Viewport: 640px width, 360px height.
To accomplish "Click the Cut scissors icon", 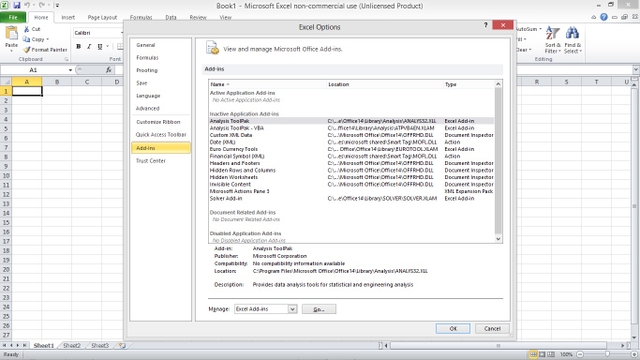I will point(27,29).
